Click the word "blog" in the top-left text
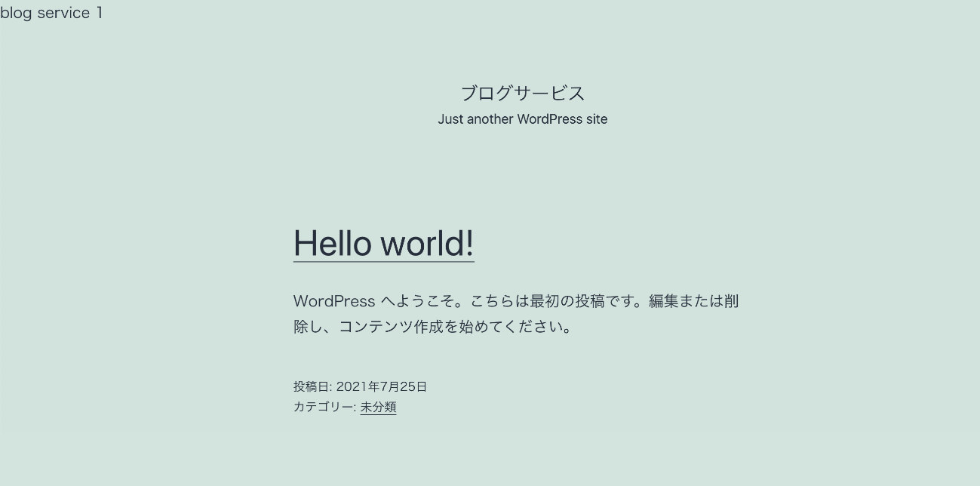980x486 pixels. (16, 13)
